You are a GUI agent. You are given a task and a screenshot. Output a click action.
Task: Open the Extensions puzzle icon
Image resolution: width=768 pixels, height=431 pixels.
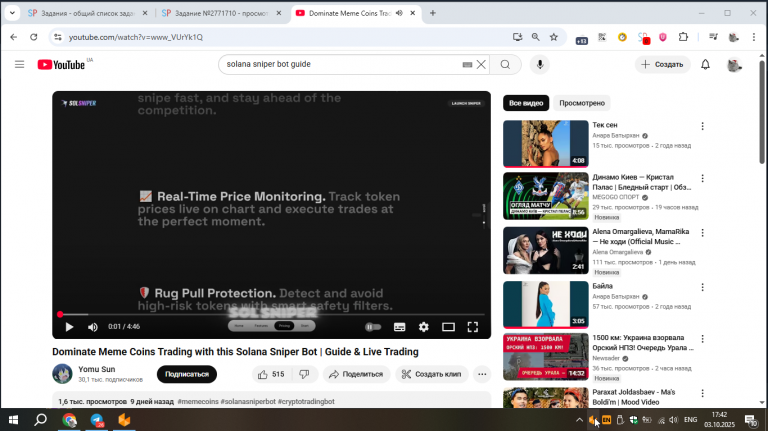(x=683, y=37)
